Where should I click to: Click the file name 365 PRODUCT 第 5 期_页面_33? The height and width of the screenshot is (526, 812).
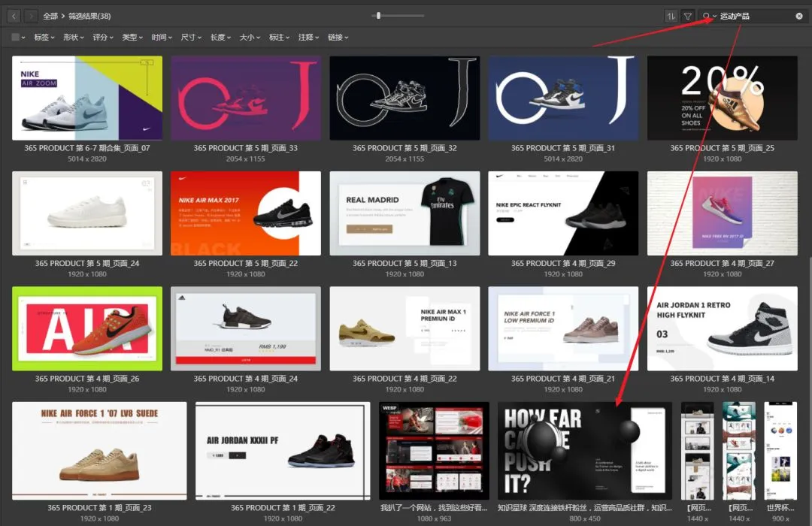click(x=245, y=148)
